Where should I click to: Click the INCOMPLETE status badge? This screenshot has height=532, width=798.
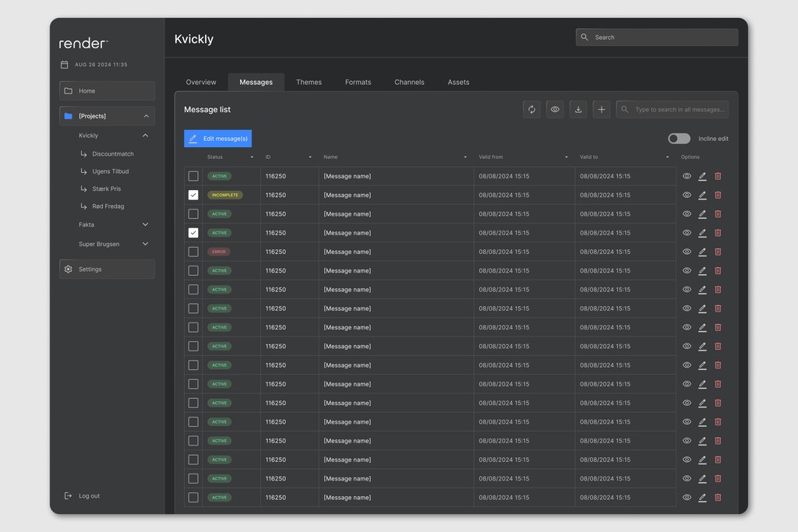pos(225,195)
